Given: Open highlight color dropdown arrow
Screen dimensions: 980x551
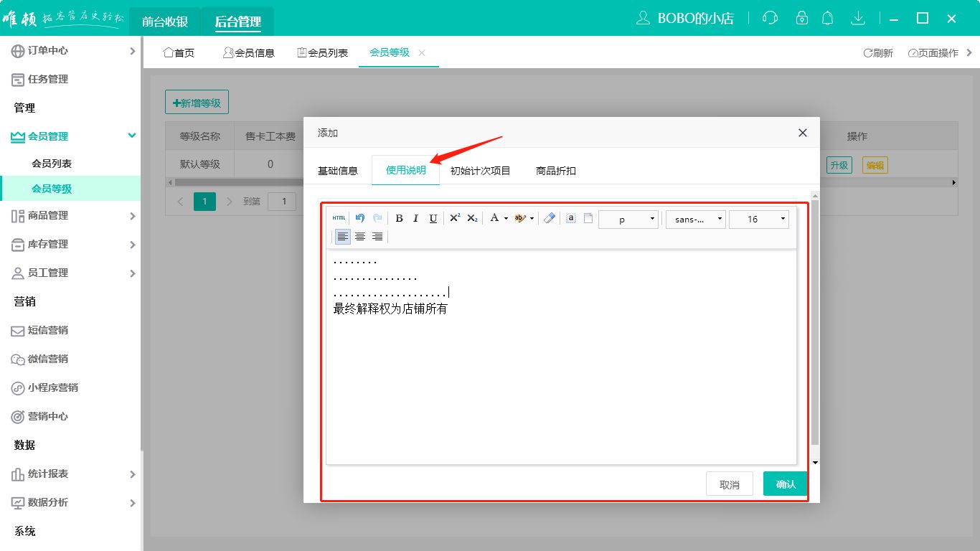Looking at the screenshot, I should [532, 219].
